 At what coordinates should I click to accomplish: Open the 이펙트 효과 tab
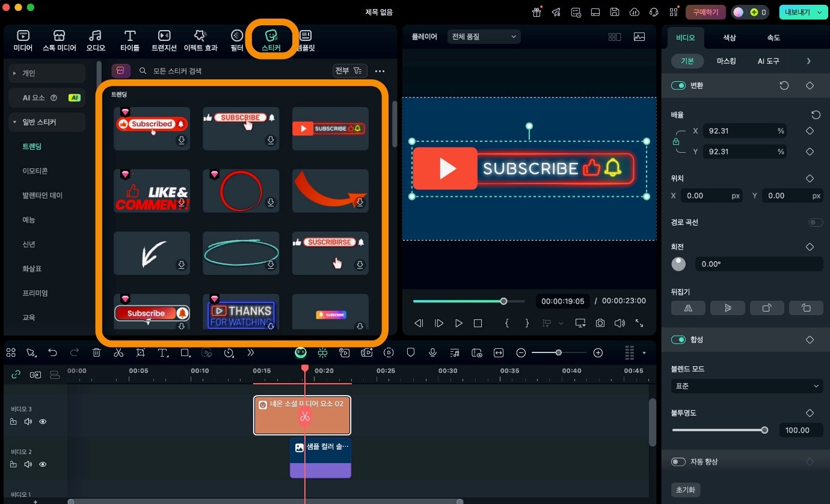[200, 40]
